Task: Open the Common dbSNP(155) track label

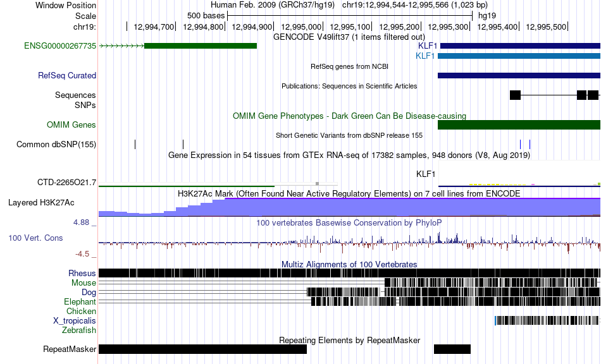Action: click(x=56, y=144)
